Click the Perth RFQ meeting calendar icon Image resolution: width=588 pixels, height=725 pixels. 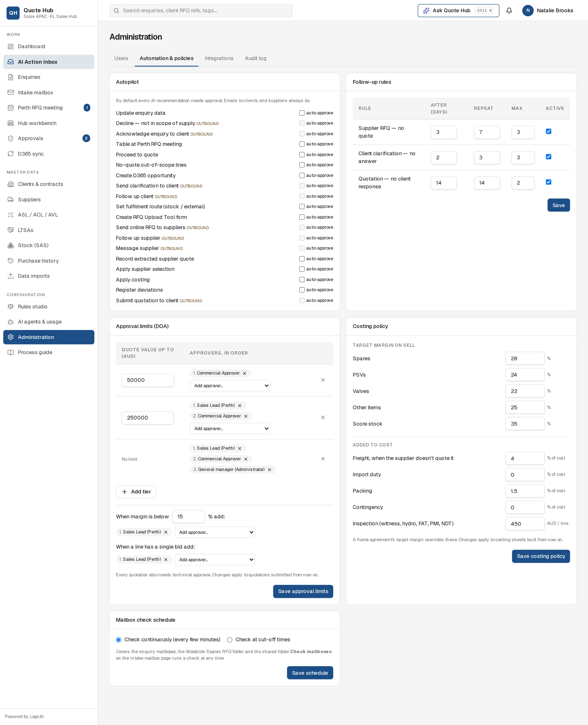click(x=11, y=108)
